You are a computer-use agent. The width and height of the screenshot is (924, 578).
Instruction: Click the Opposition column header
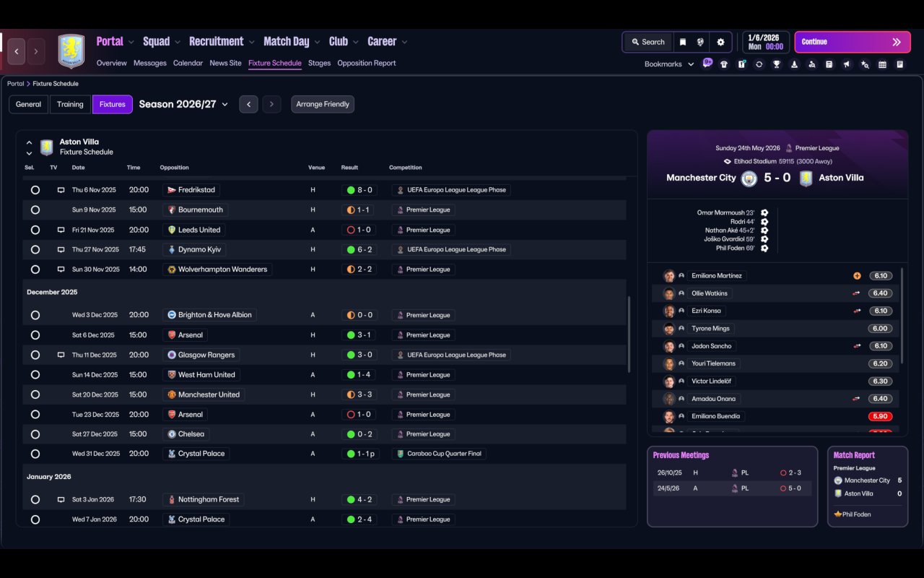click(x=174, y=168)
